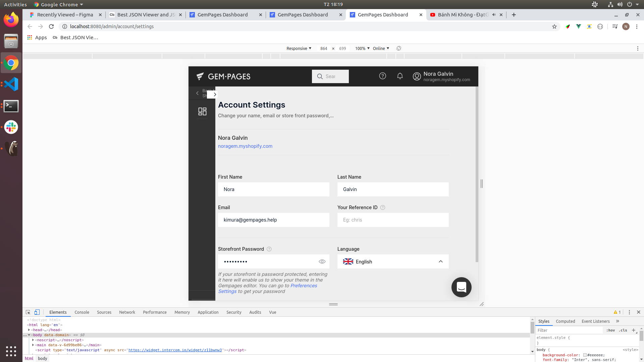Viewport: 644px width, 362px height.
Task: Toggle the .cls class editor
Action: [x=623, y=330]
